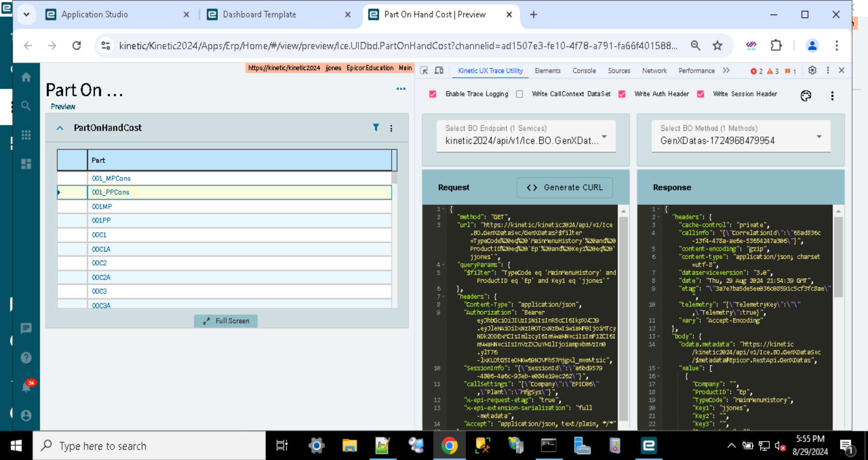
Task: Click the Generate CURL button
Action: (564, 187)
